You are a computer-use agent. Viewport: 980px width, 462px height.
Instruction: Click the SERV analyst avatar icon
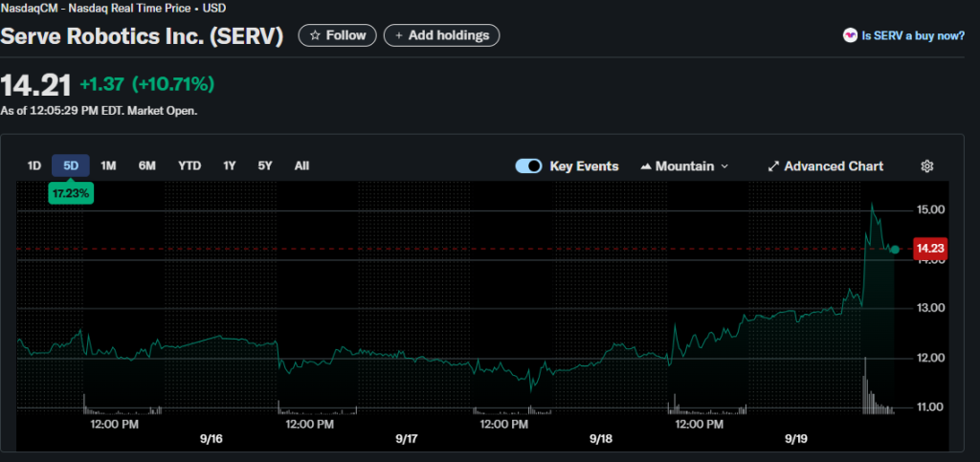pyautogui.click(x=850, y=35)
